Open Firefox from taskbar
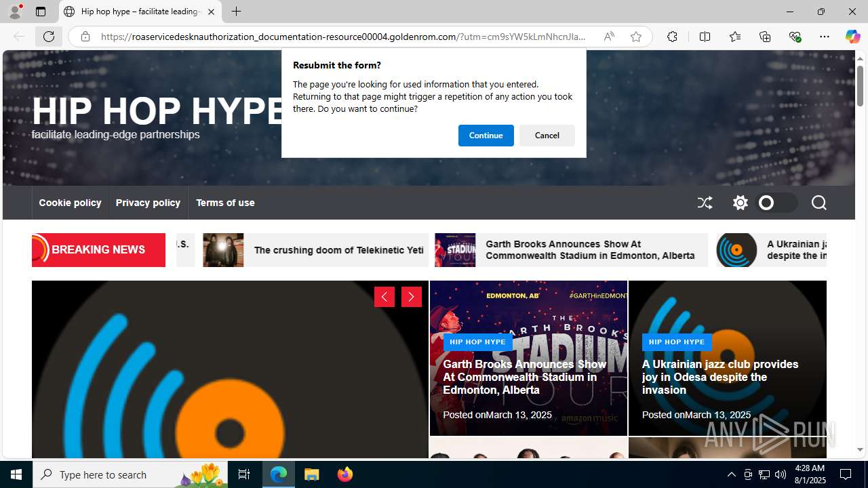Screen dimensions: 868x488 (x=344, y=474)
